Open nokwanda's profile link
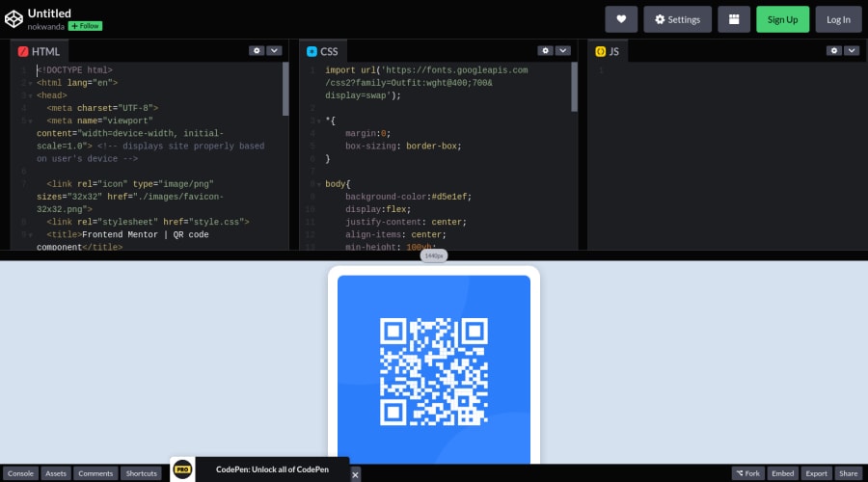868x482 pixels. pyautogui.click(x=46, y=27)
